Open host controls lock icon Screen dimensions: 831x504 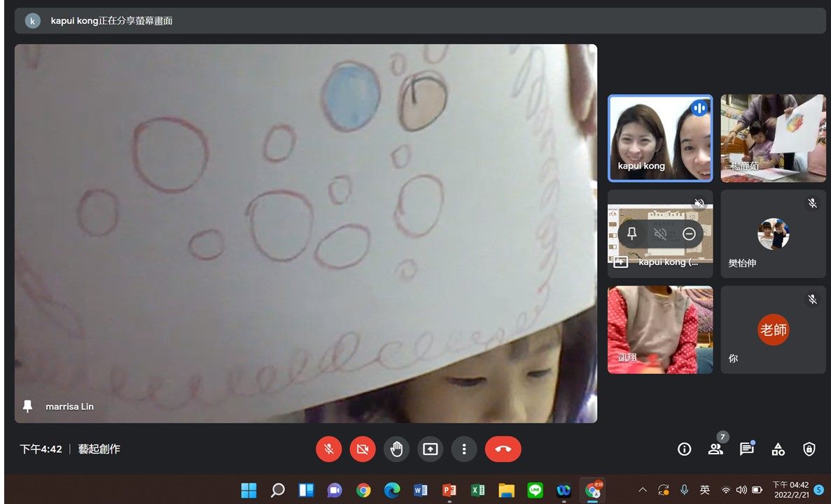809,449
